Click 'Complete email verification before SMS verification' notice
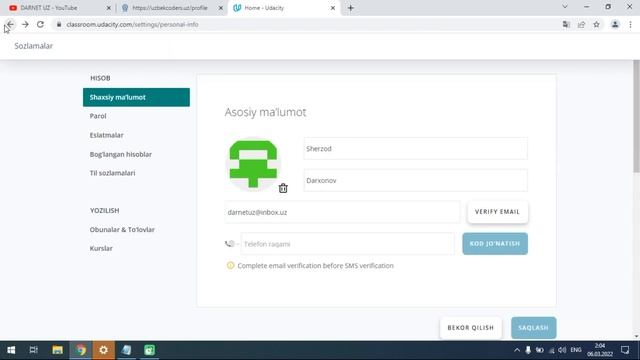Viewport: 640px width, 360px height. (x=316, y=266)
